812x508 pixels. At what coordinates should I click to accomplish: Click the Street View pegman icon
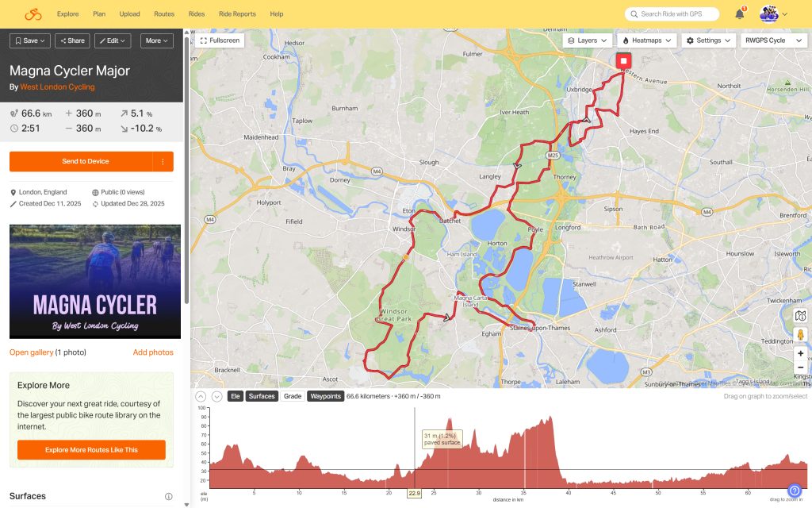click(x=800, y=334)
